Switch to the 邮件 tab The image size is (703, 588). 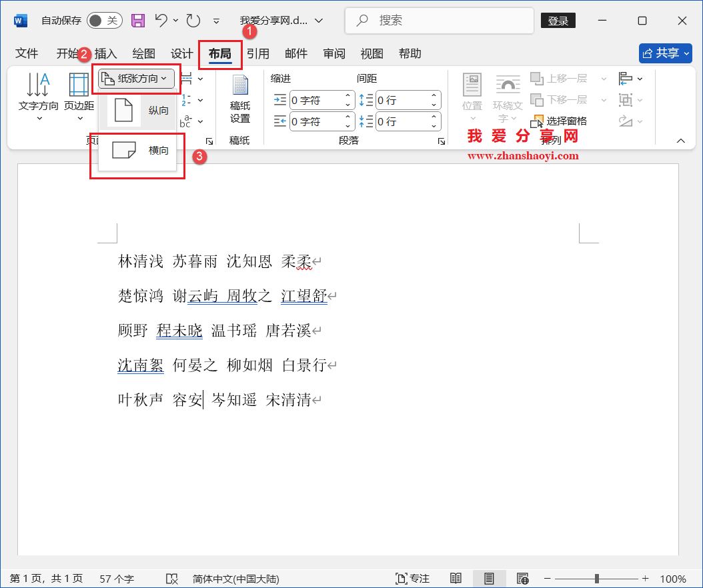click(296, 53)
